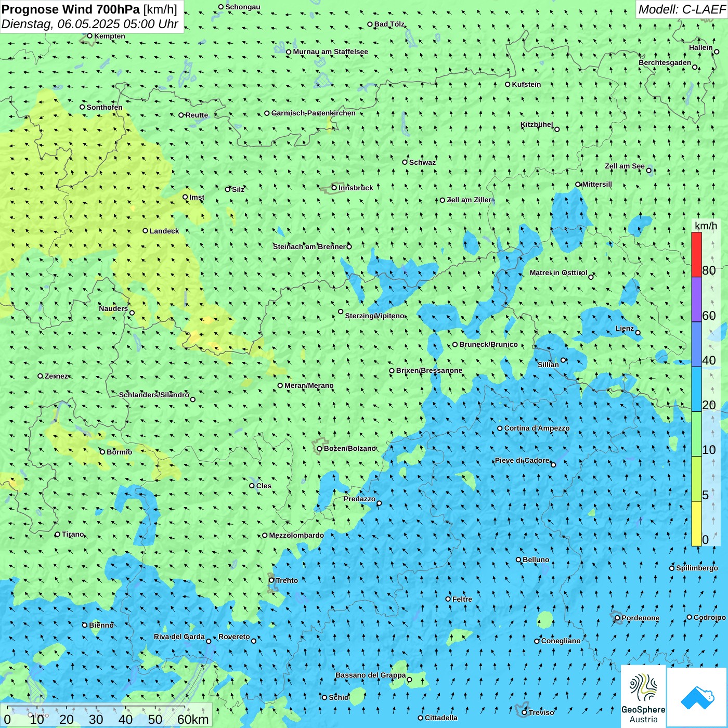Click the yellow 0 km/h legend color
728x728 pixels.
tap(696, 524)
